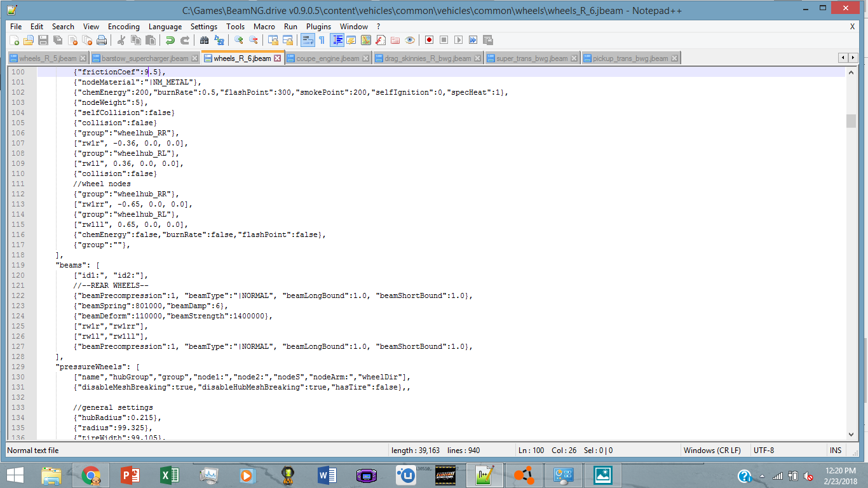Switch to the pickup_trans_bwg.jbeam tab

(x=630, y=58)
